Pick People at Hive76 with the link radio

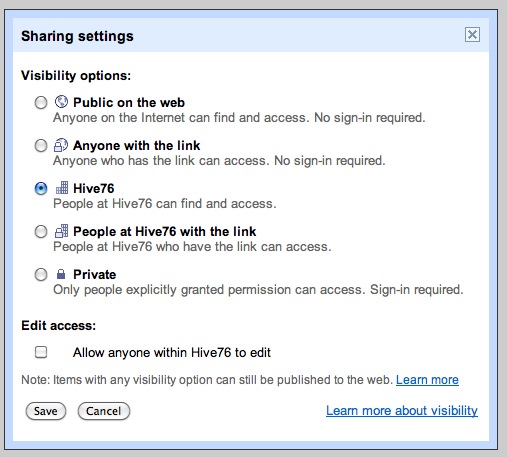pos(41,232)
